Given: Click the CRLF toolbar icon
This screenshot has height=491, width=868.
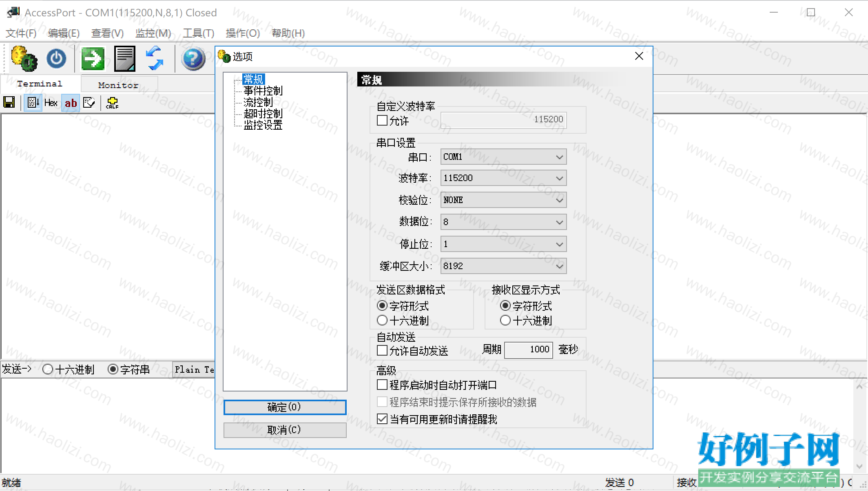Looking at the screenshot, I should click(112, 102).
